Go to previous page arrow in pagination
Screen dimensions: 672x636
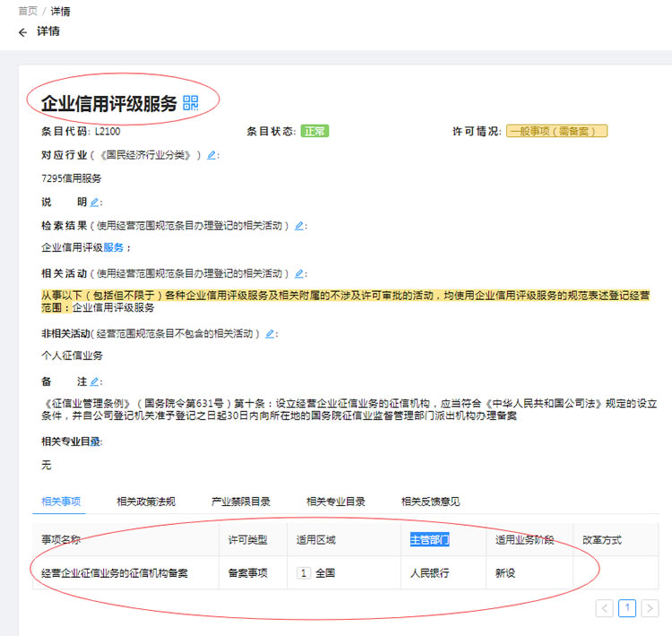(604, 608)
